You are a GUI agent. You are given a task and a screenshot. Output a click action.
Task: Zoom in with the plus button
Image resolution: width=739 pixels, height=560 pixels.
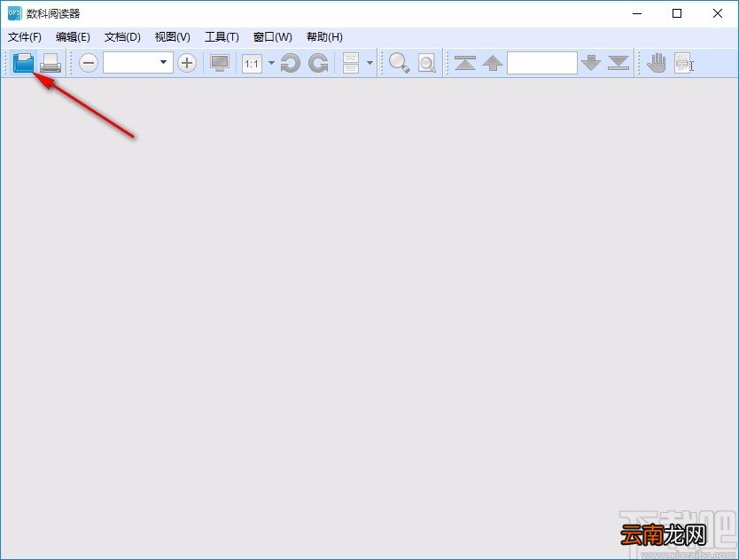(x=187, y=63)
